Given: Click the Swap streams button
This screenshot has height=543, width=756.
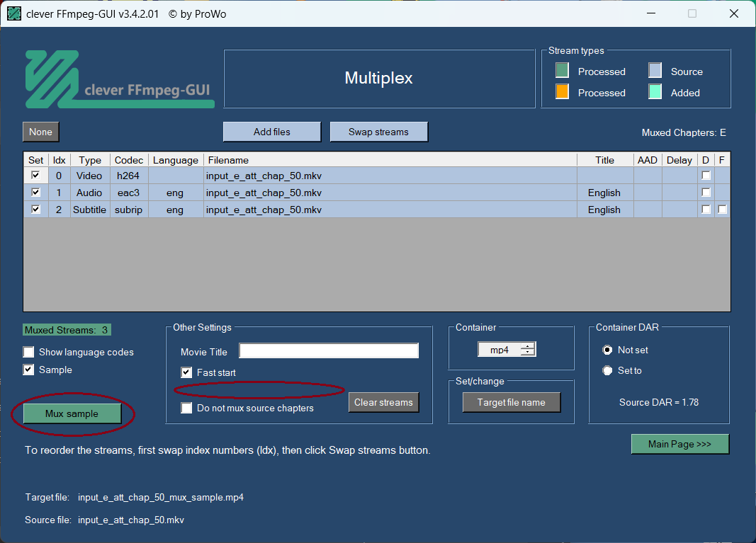Looking at the screenshot, I should tap(378, 132).
